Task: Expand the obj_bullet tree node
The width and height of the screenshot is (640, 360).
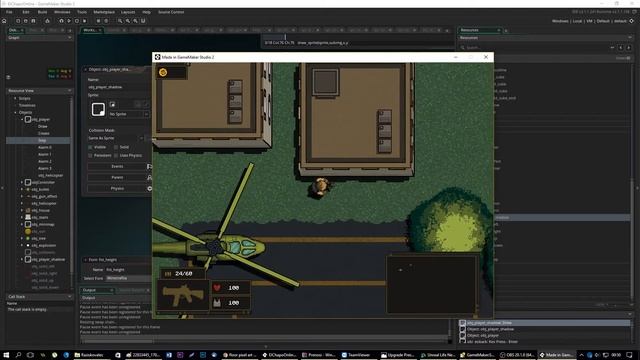Action: point(22,189)
